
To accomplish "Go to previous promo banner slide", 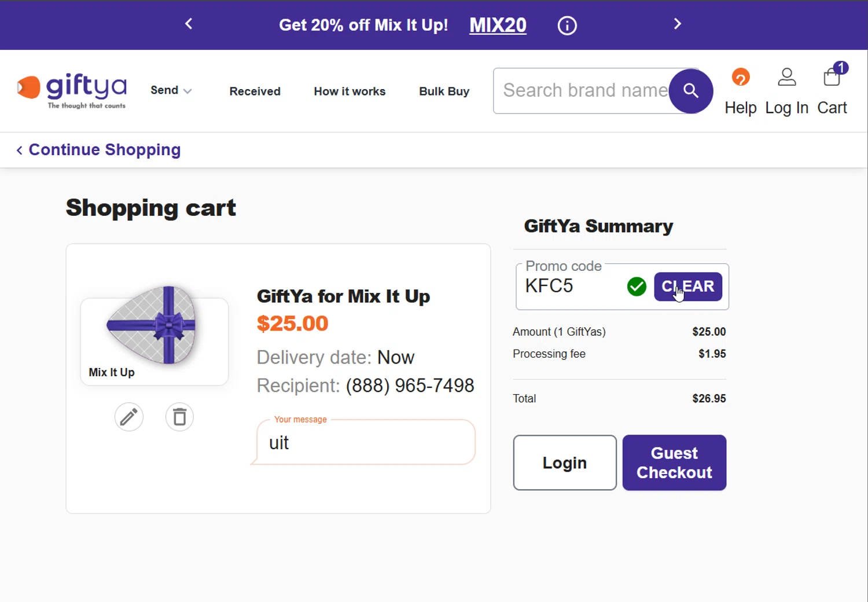I will click(189, 24).
